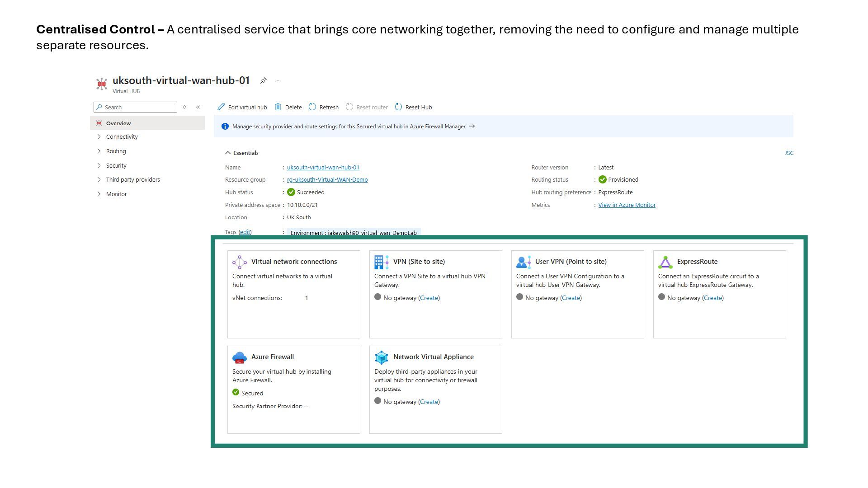Expand the Monitor section

(99, 194)
